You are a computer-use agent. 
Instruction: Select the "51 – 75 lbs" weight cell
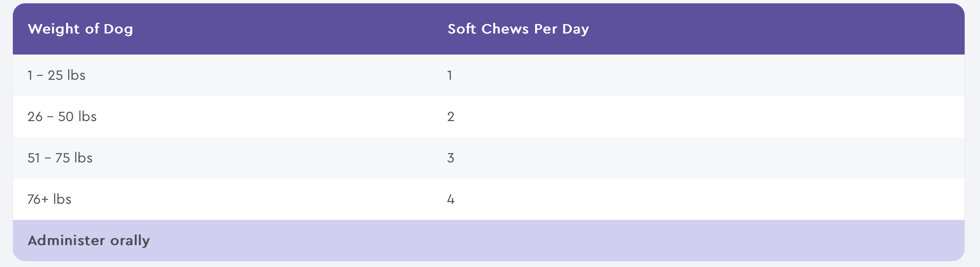[x=60, y=158]
